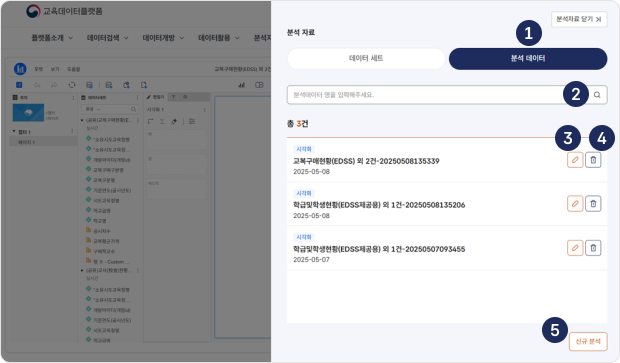Switch to the 데이터 세트 tab
Image resolution: width=620 pixels, height=363 pixels.
click(366, 59)
